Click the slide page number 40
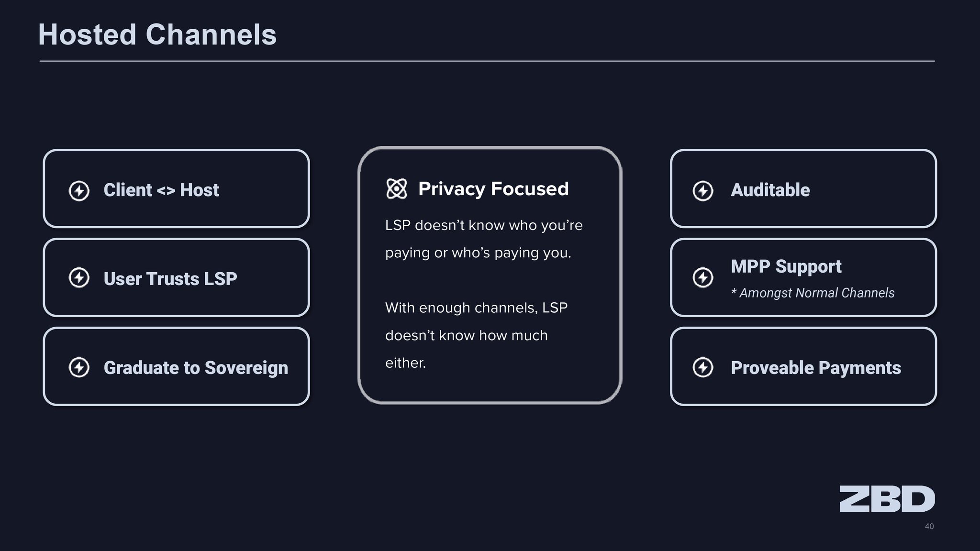Screen dimensions: 980x551 (x=929, y=526)
